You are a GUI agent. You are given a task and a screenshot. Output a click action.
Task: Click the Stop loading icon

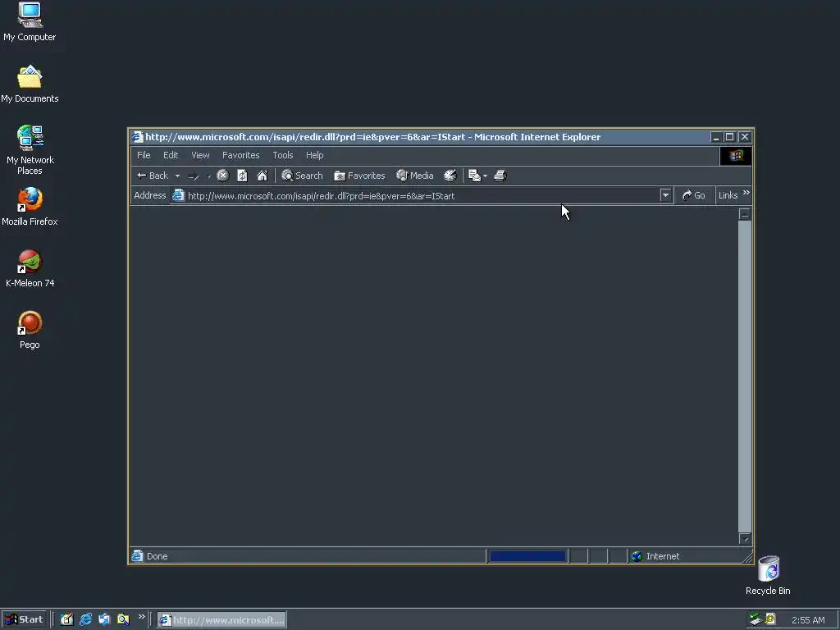point(223,176)
